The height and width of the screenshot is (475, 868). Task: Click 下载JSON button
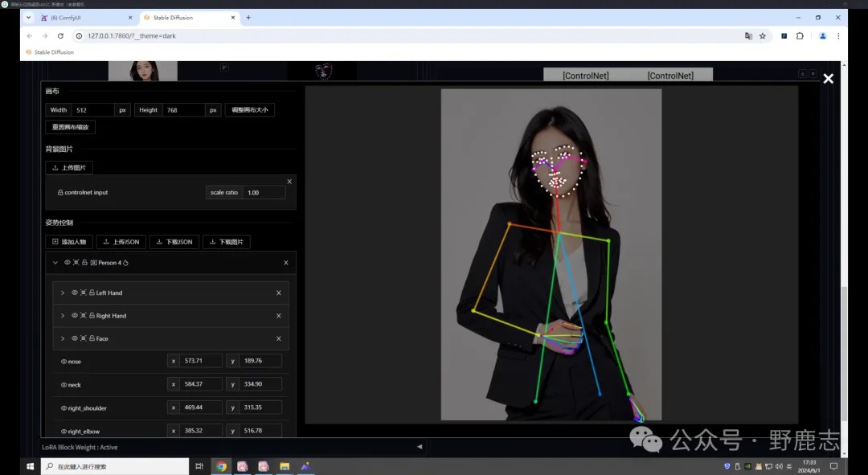point(174,241)
